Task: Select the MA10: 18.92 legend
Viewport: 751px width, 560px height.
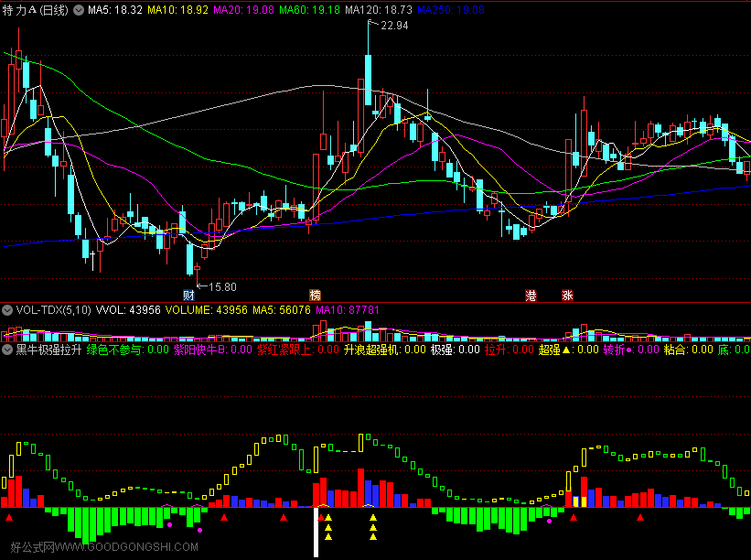Action: (x=177, y=10)
